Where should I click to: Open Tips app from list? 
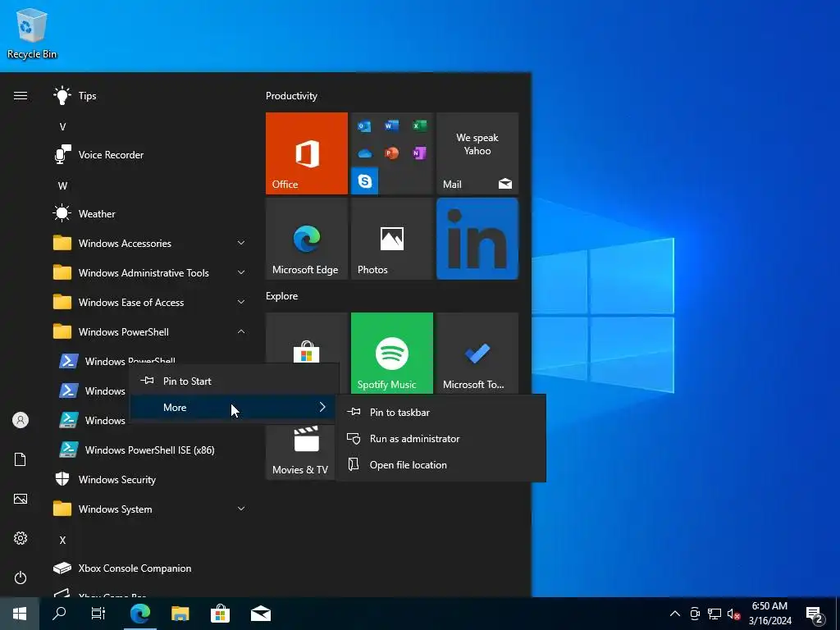tap(149, 96)
